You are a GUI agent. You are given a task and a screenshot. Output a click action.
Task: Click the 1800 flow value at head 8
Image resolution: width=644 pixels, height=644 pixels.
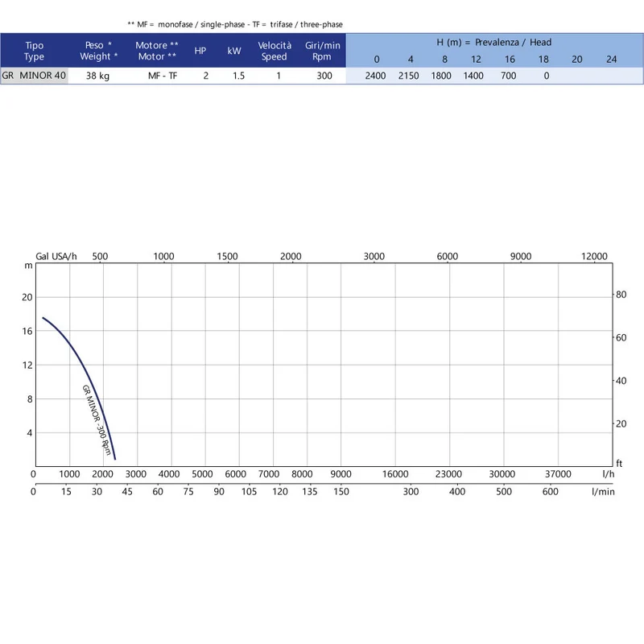click(441, 76)
